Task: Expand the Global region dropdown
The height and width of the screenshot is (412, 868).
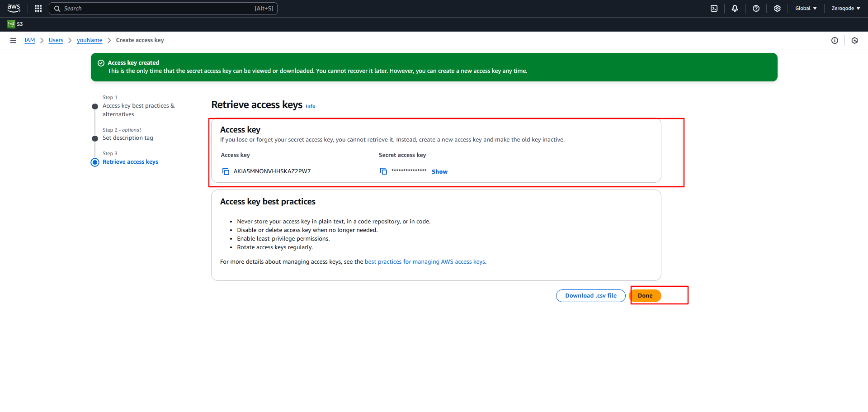Action: [x=806, y=9]
